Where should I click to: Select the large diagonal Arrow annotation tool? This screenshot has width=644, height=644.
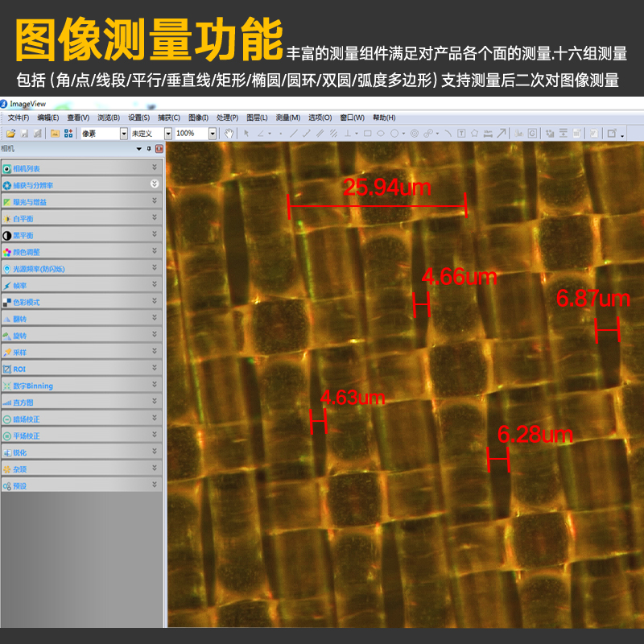click(501, 133)
